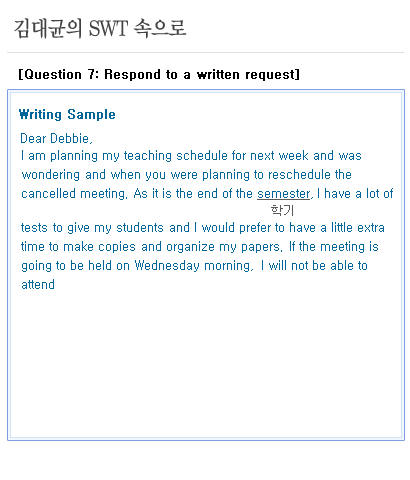
Task: Click the word 'Wednesday' in the letter
Action: [x=167, y=266]
